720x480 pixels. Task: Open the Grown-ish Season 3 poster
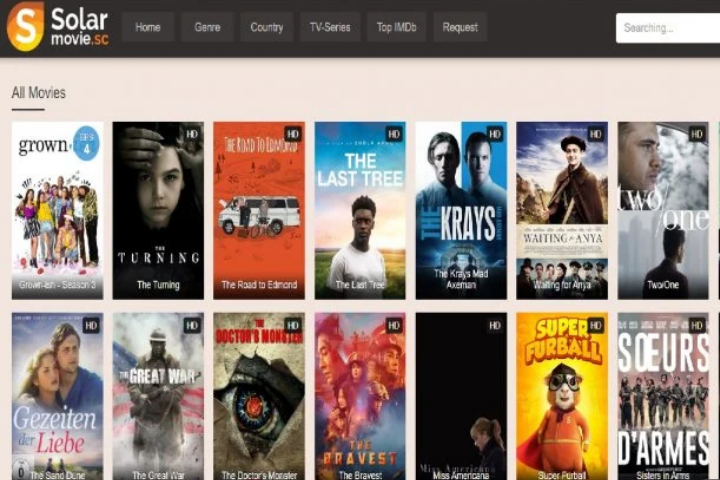(57, 210)
